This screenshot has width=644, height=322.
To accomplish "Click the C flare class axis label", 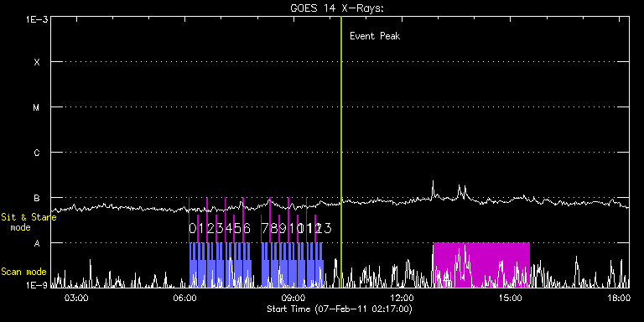I will point(37,153).
